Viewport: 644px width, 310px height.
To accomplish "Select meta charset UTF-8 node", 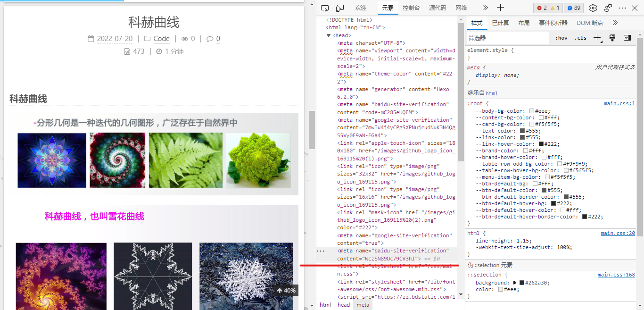I will click(371, 43).
